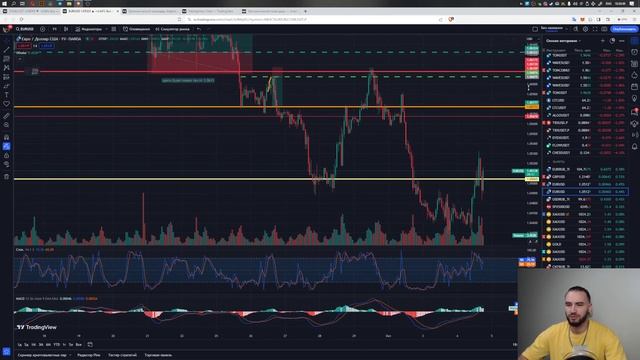Open the TradingView main menu logo

(6, 29)
